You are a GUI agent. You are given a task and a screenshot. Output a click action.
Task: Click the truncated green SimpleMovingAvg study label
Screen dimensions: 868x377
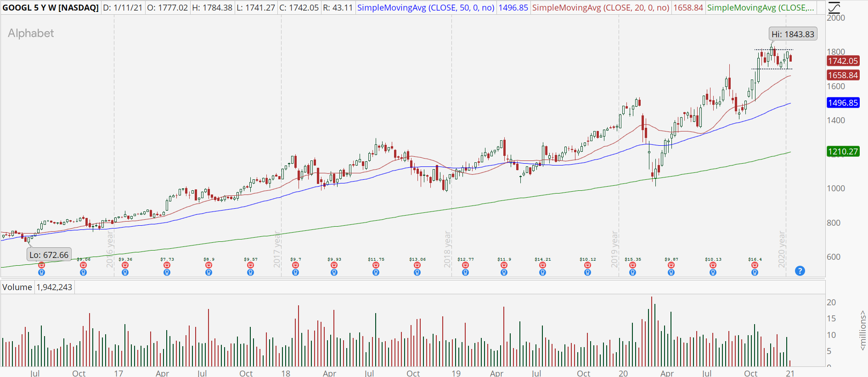[x=761, y=8]
